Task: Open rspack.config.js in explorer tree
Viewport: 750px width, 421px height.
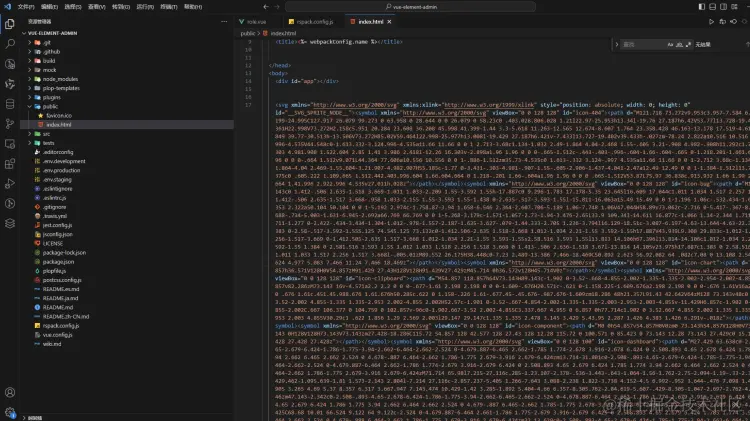Action: coord(127,325)
